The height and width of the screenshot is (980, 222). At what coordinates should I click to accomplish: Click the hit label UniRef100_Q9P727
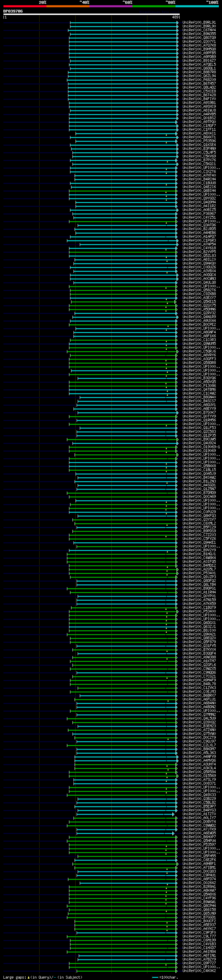pyautogui.click(x=199, y=963)
